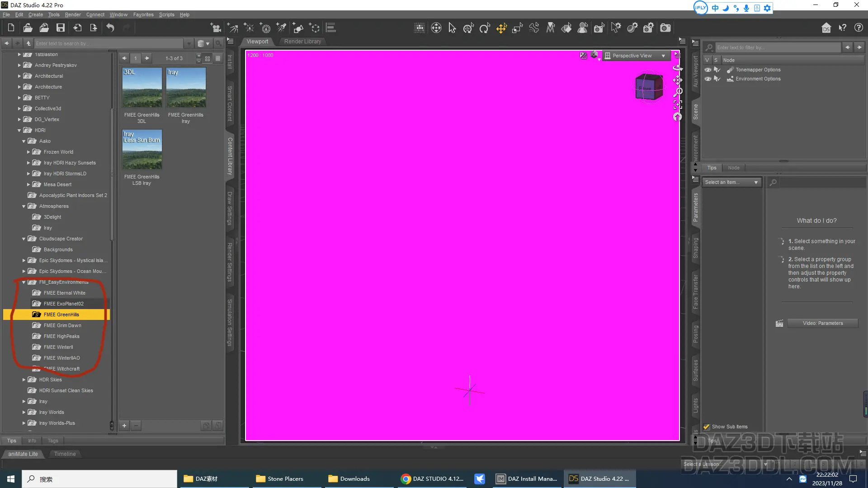Image resolution: width=868 pixels, height=488 pixels.
Task: Click the Create New Point Light icon
Action: tap(249, 28)
